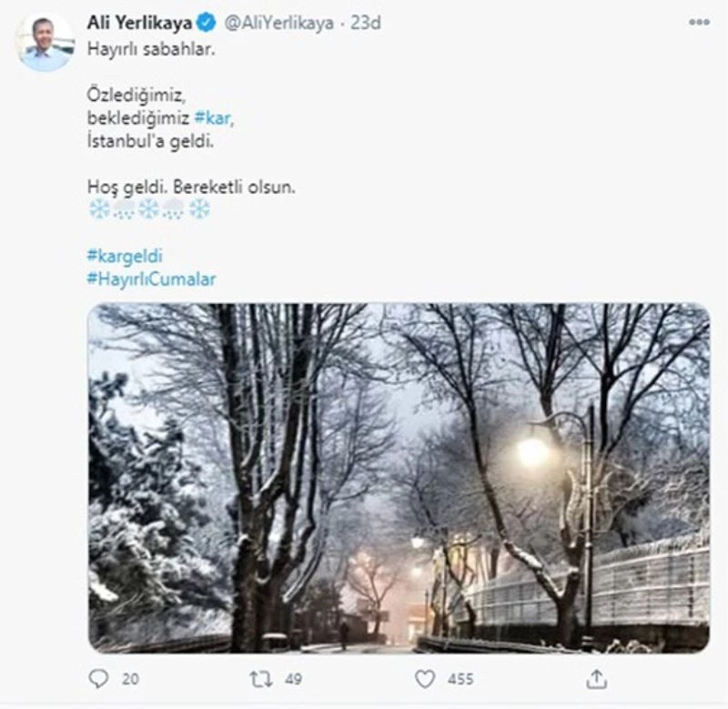The image size is (728, 709).
Task: Click the "Hoş geldi. Bereketli olsun." line
Action: click(x=191, y=187)
